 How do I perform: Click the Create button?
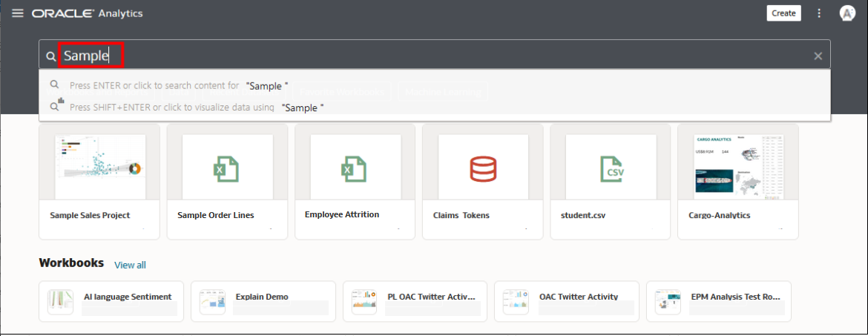783,13
